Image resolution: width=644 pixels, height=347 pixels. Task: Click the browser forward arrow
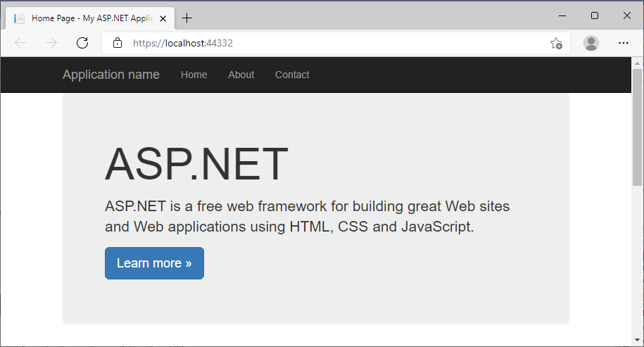tap(51, 43)
